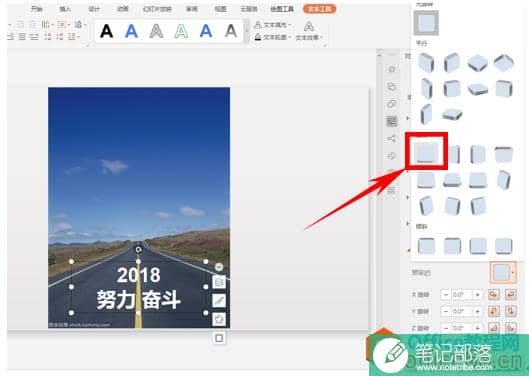
Task: Choose the flat tile preset ending 平行 group
Action: [452, 114]
